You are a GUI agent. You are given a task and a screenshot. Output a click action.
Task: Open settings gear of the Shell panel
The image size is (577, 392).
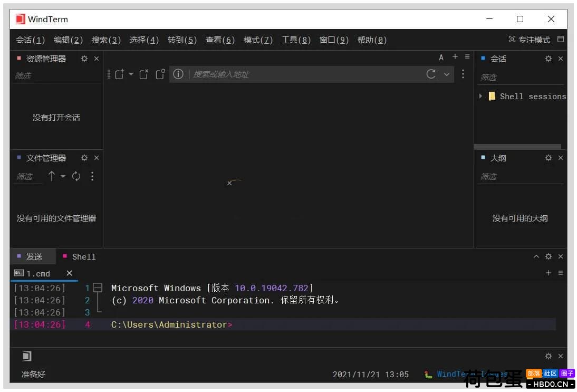coord(549,256)
